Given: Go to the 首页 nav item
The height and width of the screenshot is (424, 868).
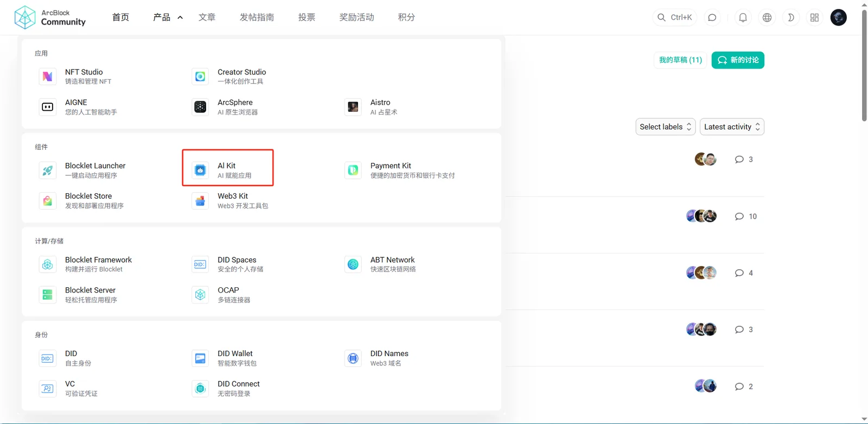Looking at the screenshot, I should click(x=120, y=17).
